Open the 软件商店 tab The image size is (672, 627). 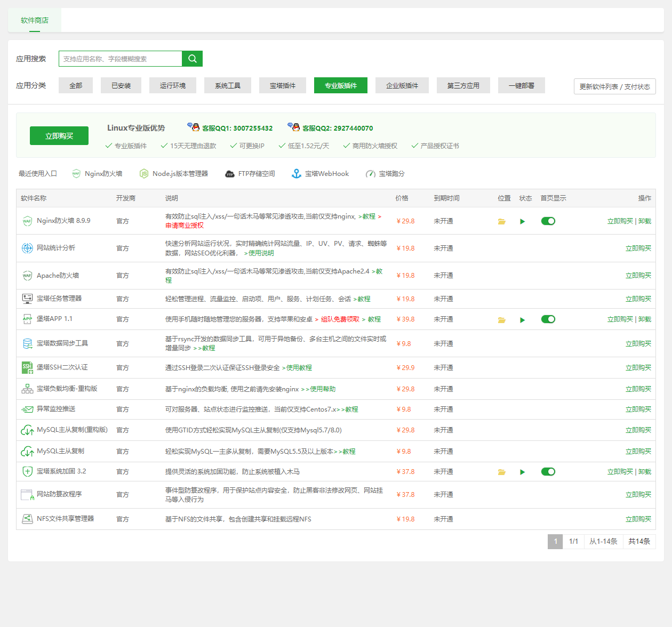pos(35,20)
